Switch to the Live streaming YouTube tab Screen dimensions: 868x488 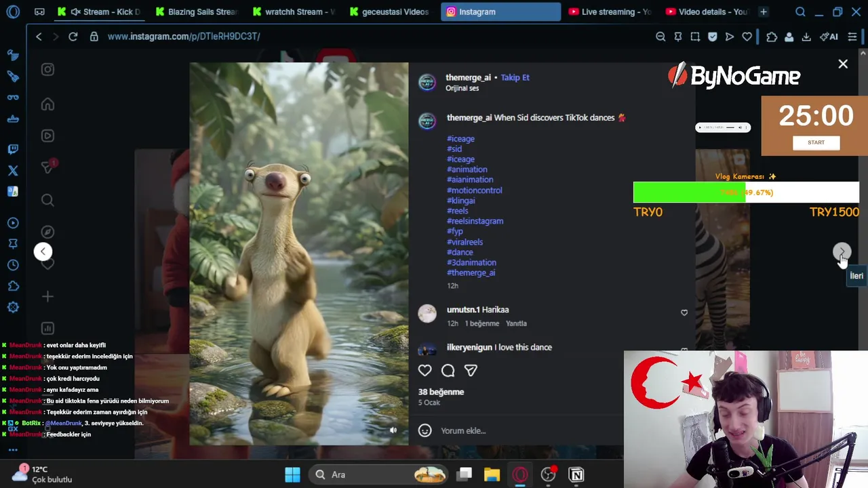pos(610,12)
